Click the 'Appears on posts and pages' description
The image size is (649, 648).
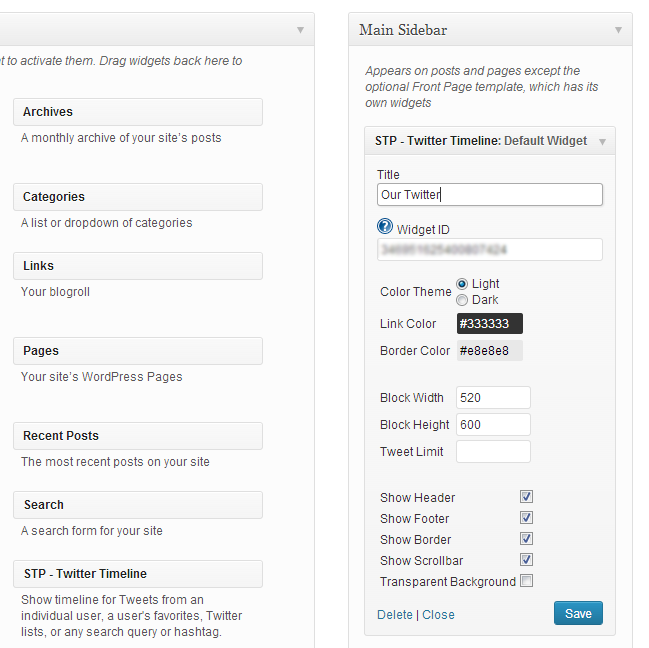pos(482,87)
